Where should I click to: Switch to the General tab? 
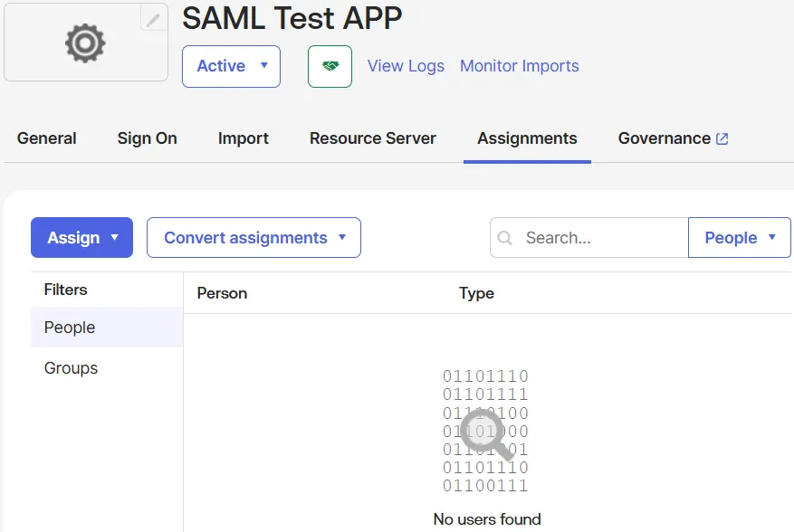tap(46, 138)
